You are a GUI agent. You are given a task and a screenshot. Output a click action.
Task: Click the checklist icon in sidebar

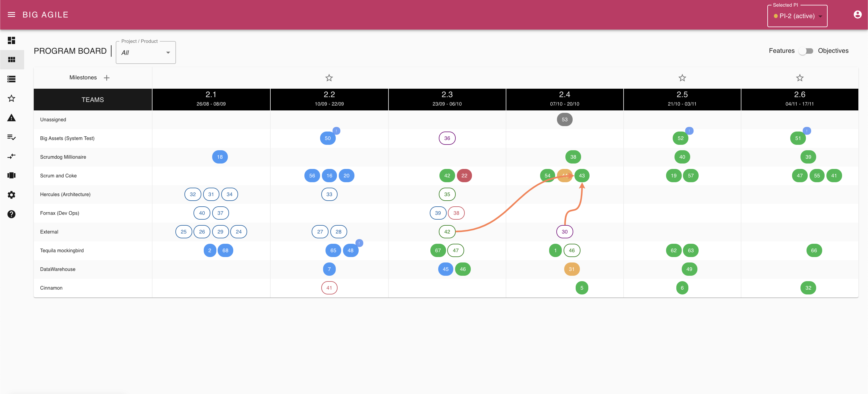coord(11,137)
